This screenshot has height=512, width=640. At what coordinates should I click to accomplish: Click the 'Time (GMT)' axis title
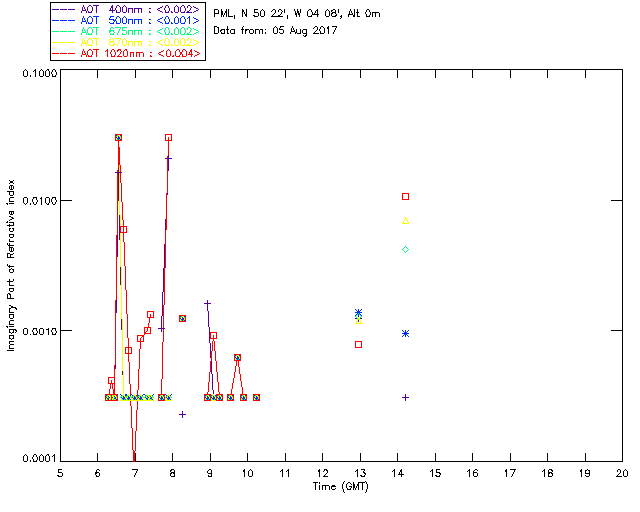[x=340, y=487]
